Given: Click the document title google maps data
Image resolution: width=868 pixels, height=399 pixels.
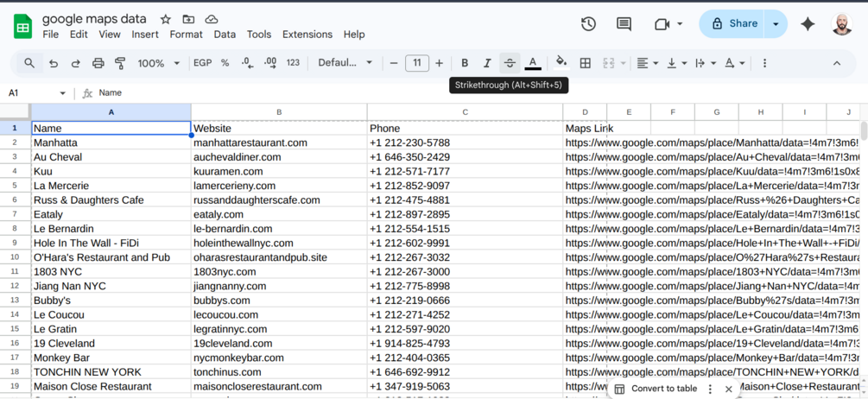Looking at the screenshot, I should coord(94,19).
